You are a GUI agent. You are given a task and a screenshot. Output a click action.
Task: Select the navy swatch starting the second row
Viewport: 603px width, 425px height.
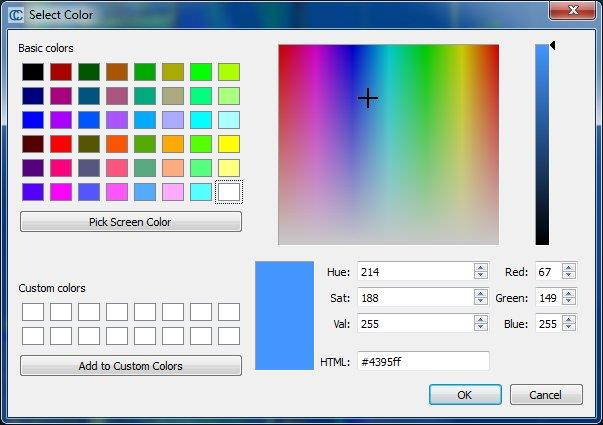(x=33, y=96)
